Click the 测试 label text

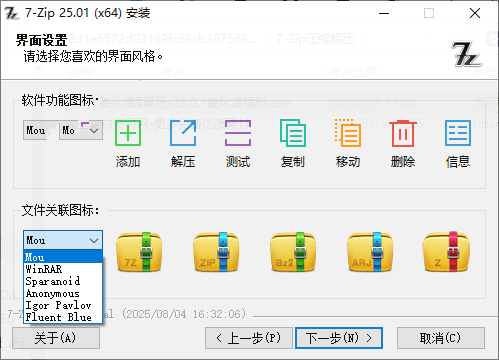(x=238, y=162)
